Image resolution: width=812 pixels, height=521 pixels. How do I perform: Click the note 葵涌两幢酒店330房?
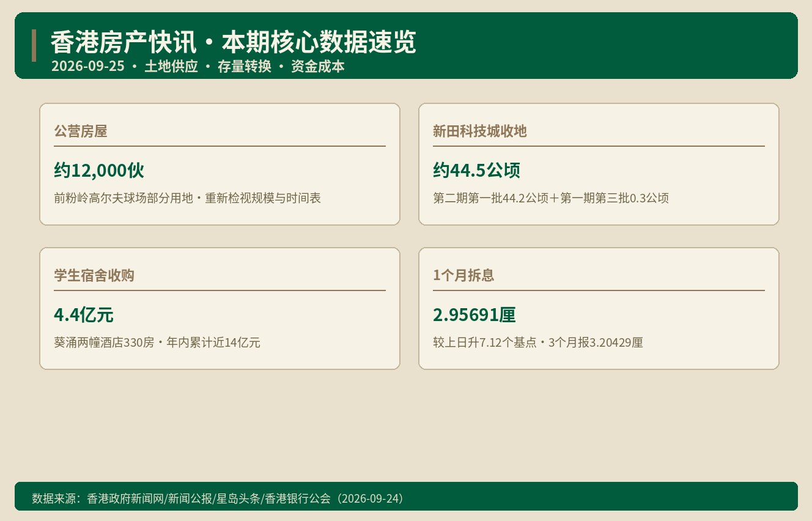[157, 342]
